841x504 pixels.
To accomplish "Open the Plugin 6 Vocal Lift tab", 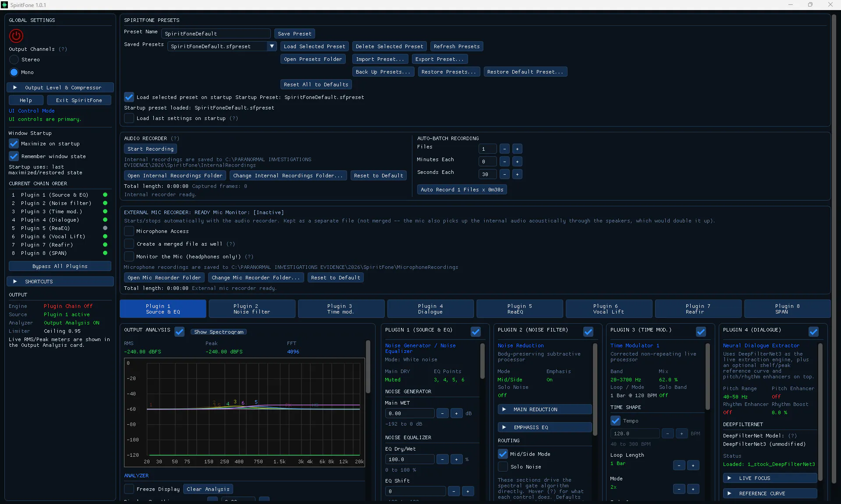I will coord(609,309).
